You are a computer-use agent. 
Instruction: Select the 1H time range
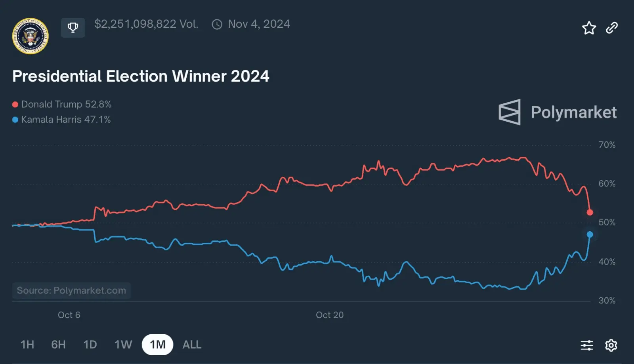27,345
